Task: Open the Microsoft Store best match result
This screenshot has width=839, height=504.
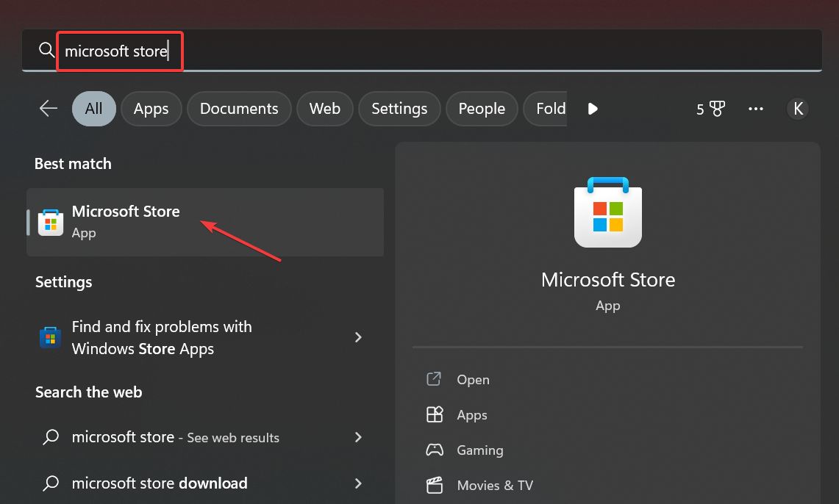Action: coord(205,222)
